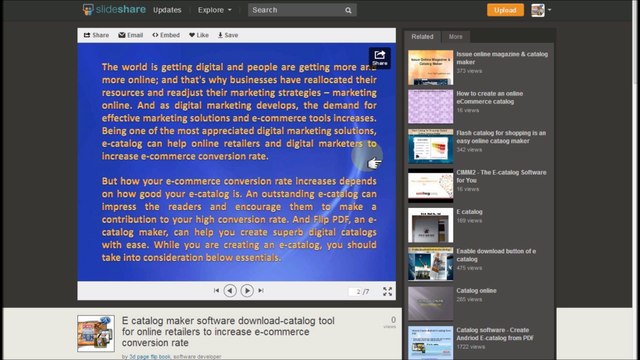Expand the Explore dropdown menu
640x360 pixels.
215,10
